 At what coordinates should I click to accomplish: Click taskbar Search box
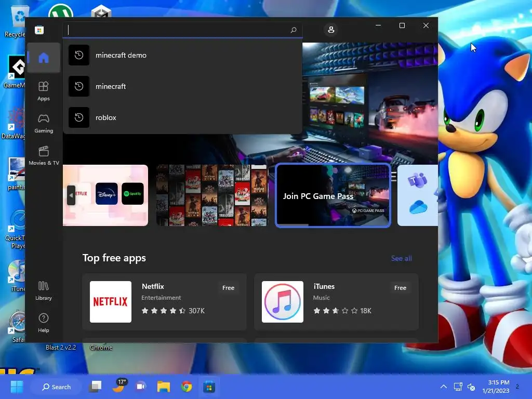(x=56, y=387)
